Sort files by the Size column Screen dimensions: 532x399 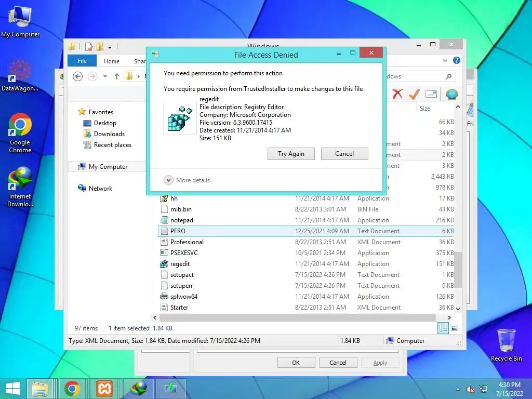[425, 109]
